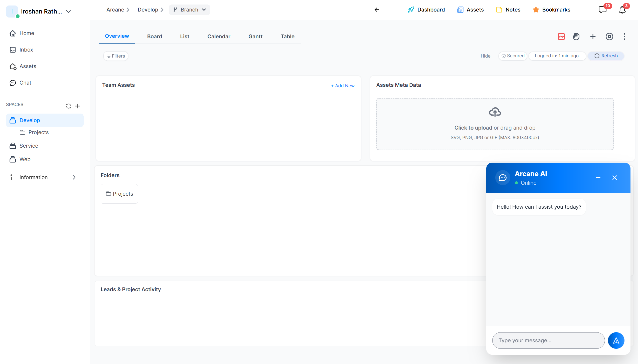Open the Branch dropdown

coord(190,10)
